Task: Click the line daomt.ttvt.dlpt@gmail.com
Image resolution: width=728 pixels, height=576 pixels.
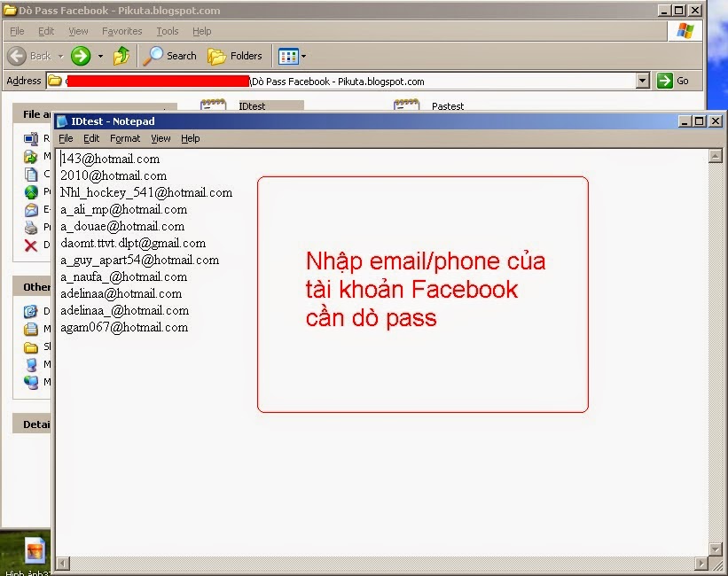Action: click(133, 243)
